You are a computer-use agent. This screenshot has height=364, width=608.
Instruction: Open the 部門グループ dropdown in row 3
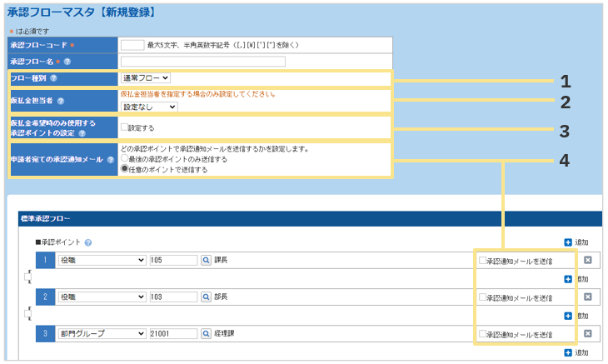(x=102, y=333)
